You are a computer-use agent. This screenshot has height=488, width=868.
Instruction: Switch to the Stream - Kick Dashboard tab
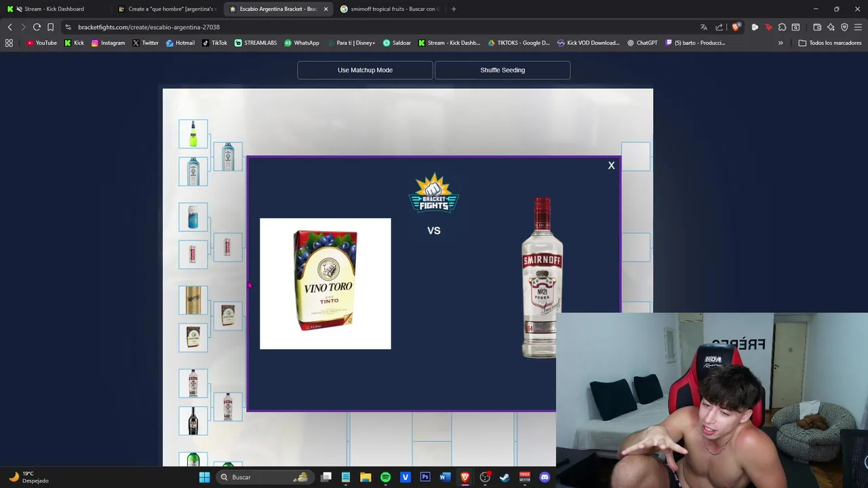54,9
